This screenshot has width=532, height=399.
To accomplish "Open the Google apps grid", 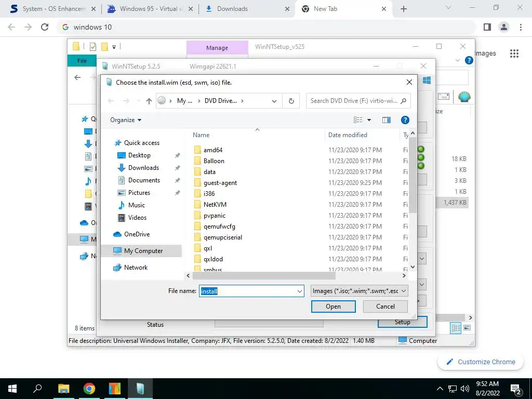I will coord(514,54).
